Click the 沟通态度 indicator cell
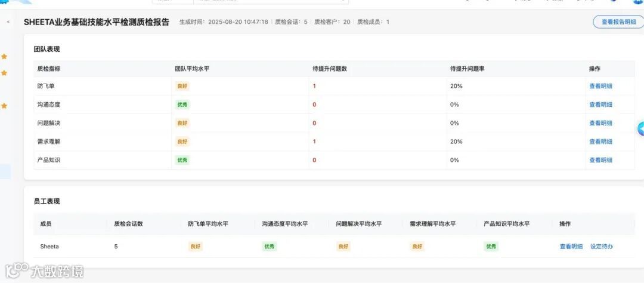The height and width of the screenshot is (283, 644). [48, 104]
